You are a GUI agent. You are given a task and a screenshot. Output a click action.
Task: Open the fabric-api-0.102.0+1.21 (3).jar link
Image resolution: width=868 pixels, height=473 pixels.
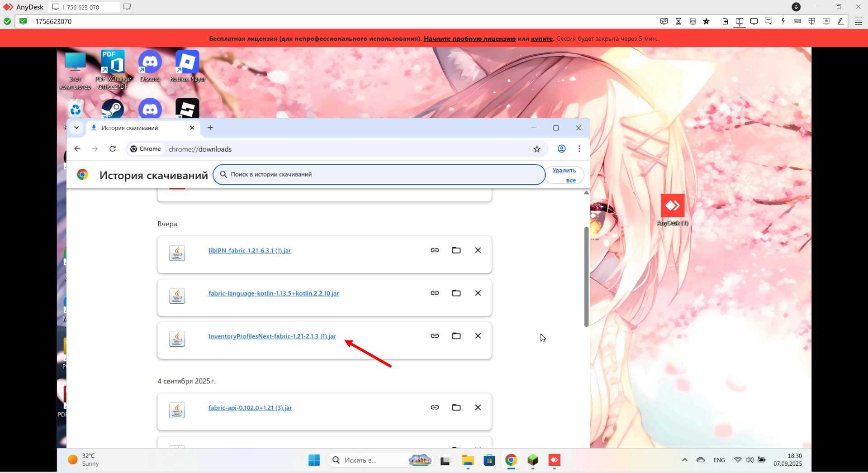250,408
